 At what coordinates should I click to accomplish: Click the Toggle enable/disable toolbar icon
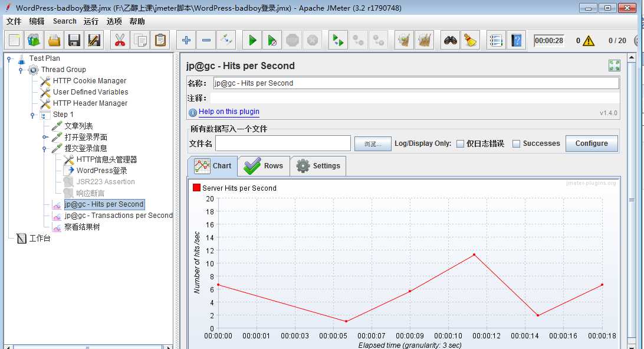point(226,40)
